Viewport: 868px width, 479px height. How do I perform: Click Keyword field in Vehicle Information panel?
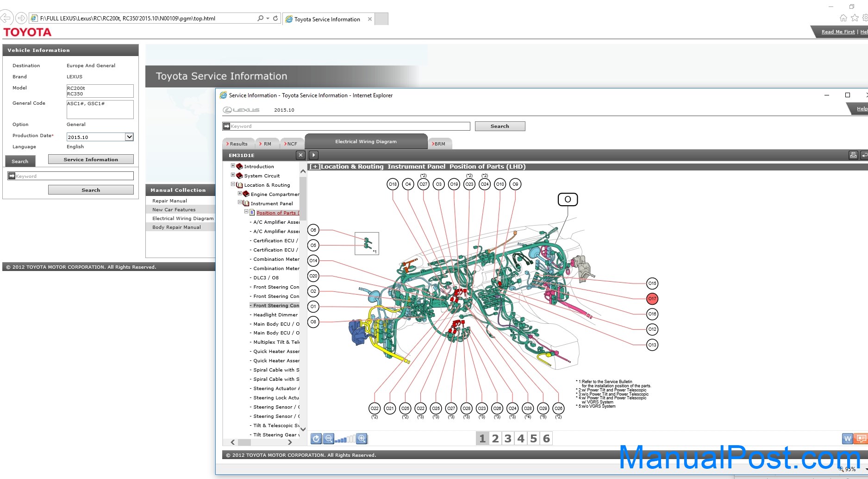(71, 176)
